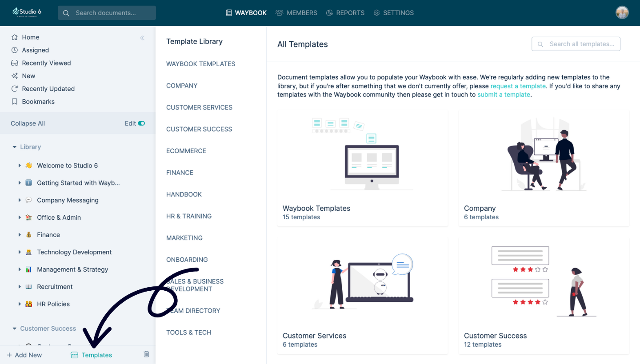Switch to the ONBOARDING template category
The width and height of the screenshot is (640, 364).
pyautogui.click(x=187, y=259)
